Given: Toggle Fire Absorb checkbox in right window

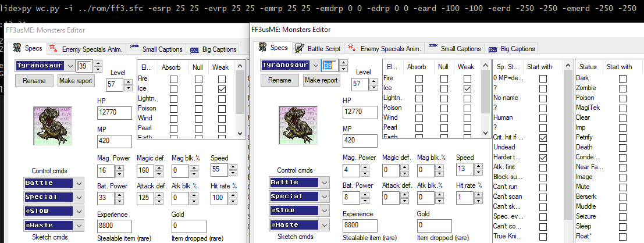Looking at the screenshot, I should tap(419, 78).
